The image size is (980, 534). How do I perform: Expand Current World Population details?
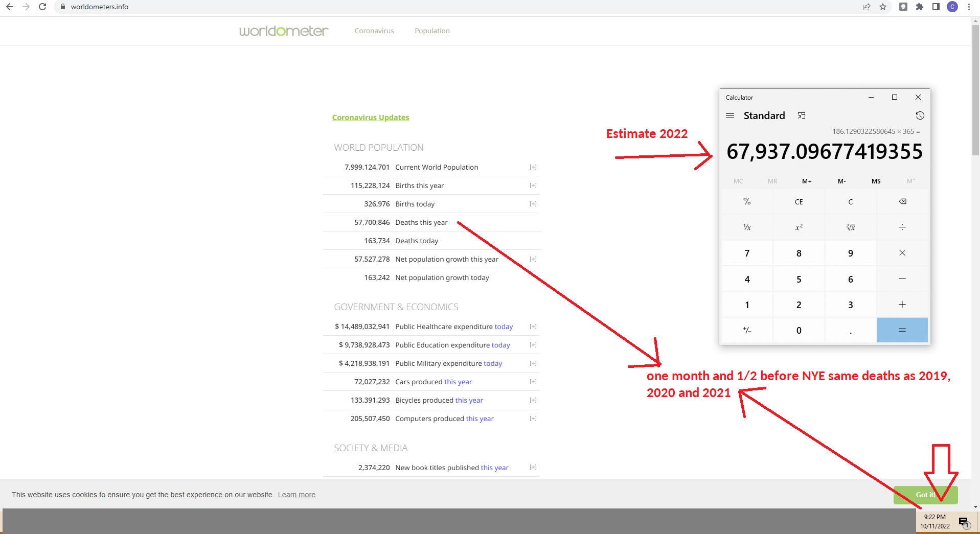pyautogui.click(x=533, y=167)
